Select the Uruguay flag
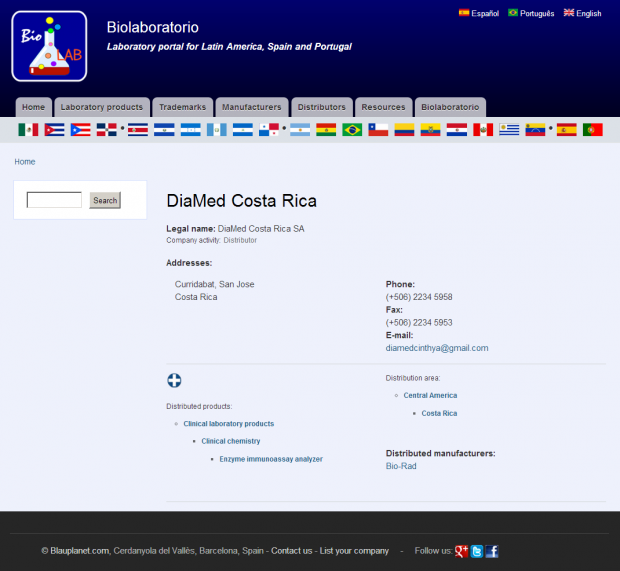This screenshot has width=620, height=571. tap(509, 130)
